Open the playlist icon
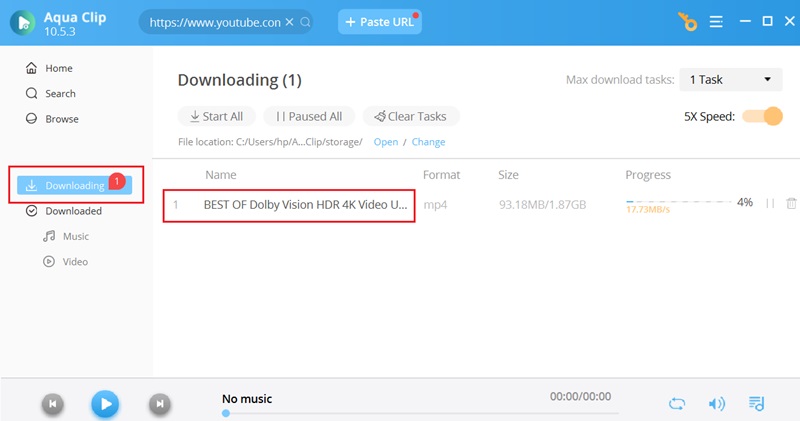This screenshot has width=800, height=421. [757, 404]
